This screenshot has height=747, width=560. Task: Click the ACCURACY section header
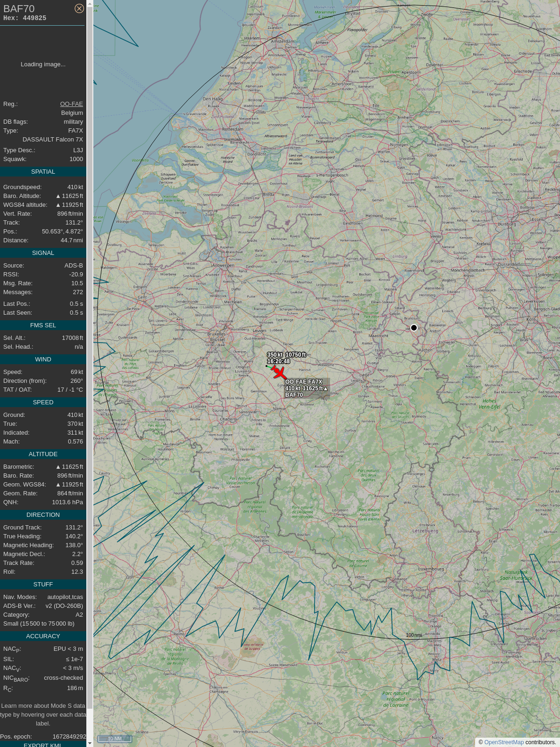tap(43, 636)
